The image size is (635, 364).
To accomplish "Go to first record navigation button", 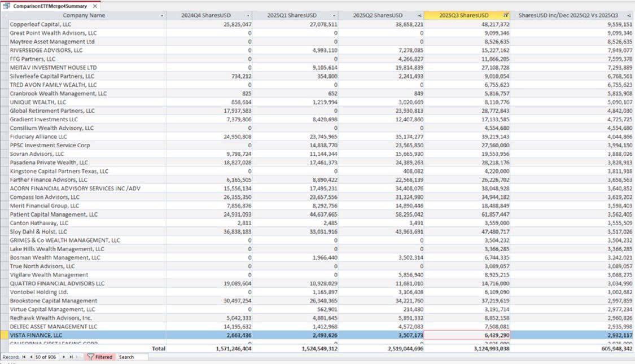I will 24,357.
